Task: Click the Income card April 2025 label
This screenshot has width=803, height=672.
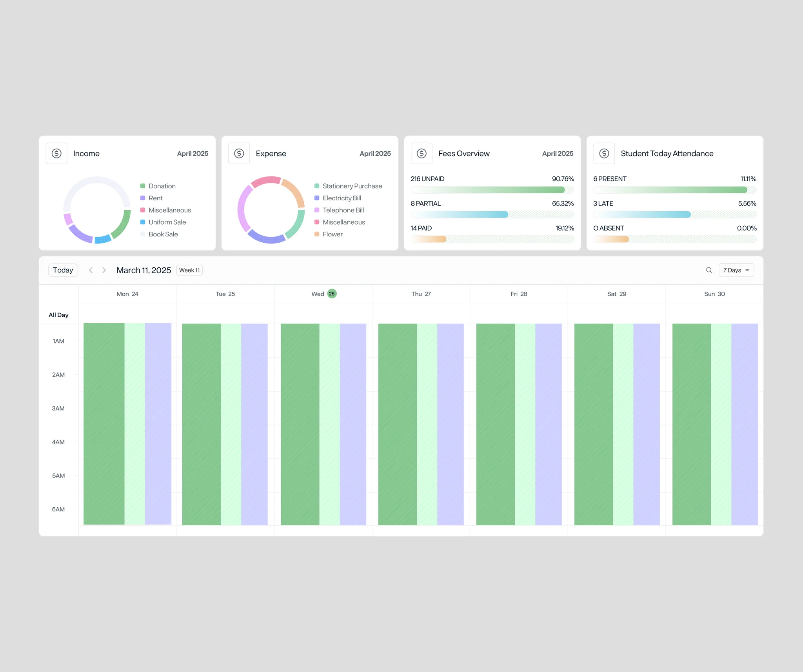Action: point(193,153)
